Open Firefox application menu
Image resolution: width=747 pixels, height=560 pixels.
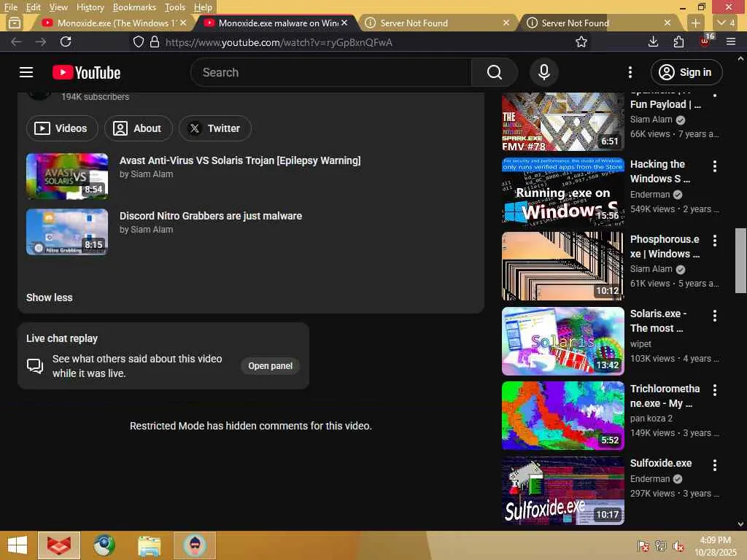pyautogui.click(x=731, y=42)
